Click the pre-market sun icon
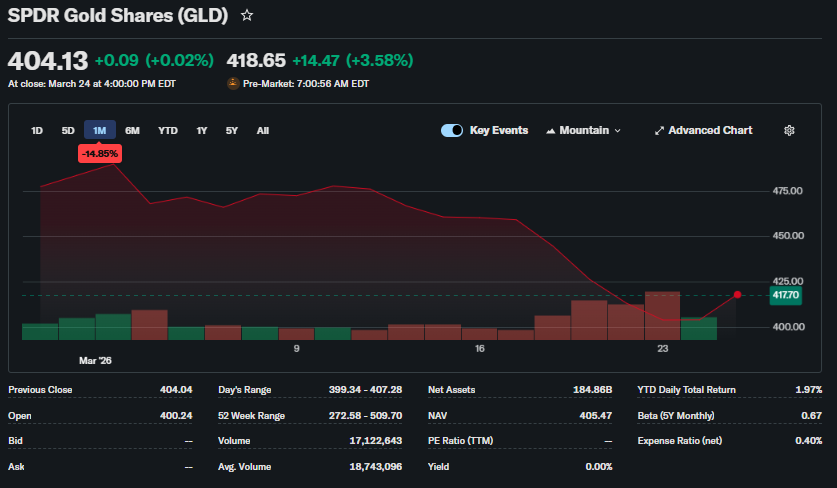The width and height of the screenshot is (837, 488). coord(233,84)
